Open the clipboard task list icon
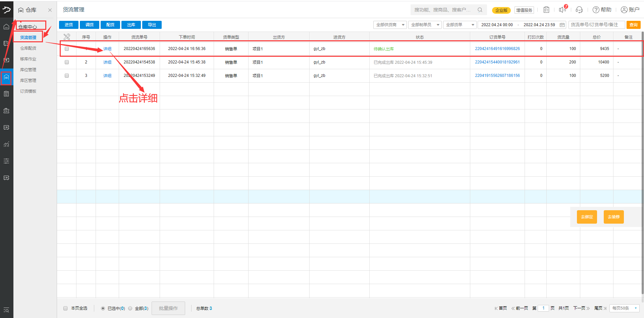 (x=546, y=10)
